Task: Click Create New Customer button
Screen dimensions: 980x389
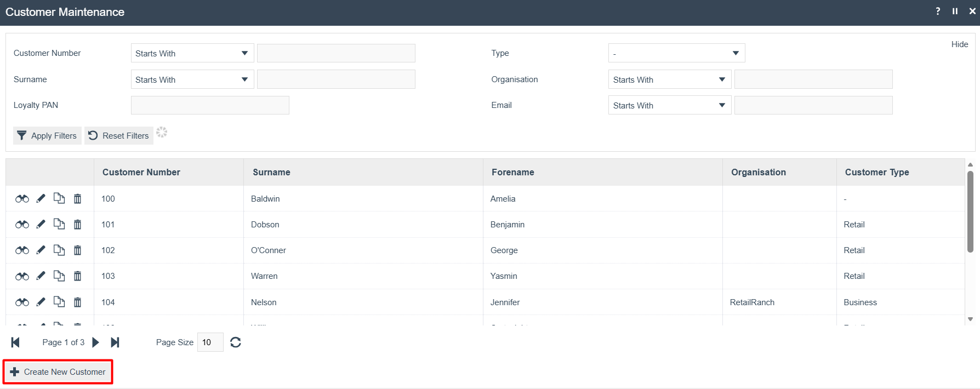Action: tap(58, 372)
